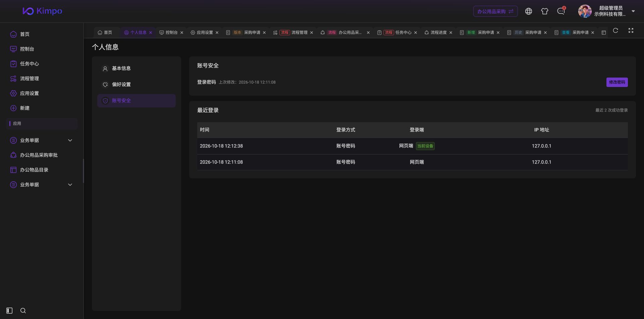The height and width of the screenshot is (319, 644).
Task: Click the 登录方式 column header
Action: pyautogui.click(x=346, y=130)
